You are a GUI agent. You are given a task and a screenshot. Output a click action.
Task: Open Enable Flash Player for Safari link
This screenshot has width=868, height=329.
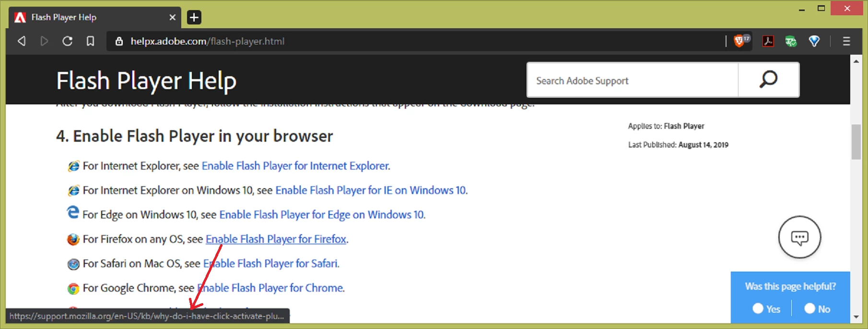click(x=271, y=263)
